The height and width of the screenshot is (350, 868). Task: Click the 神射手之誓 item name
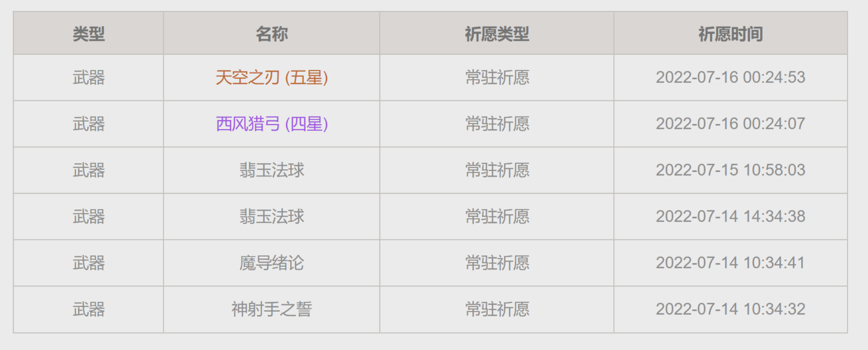coord(271,309)
